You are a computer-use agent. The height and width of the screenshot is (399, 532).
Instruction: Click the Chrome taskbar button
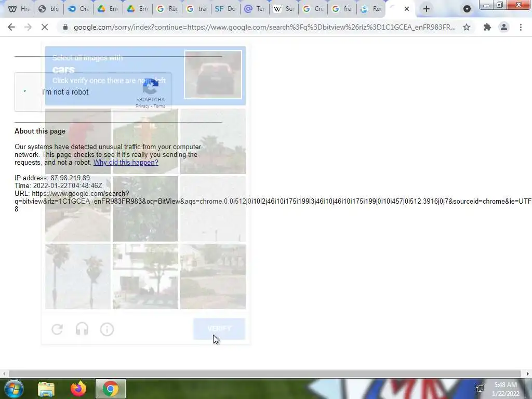110,389
